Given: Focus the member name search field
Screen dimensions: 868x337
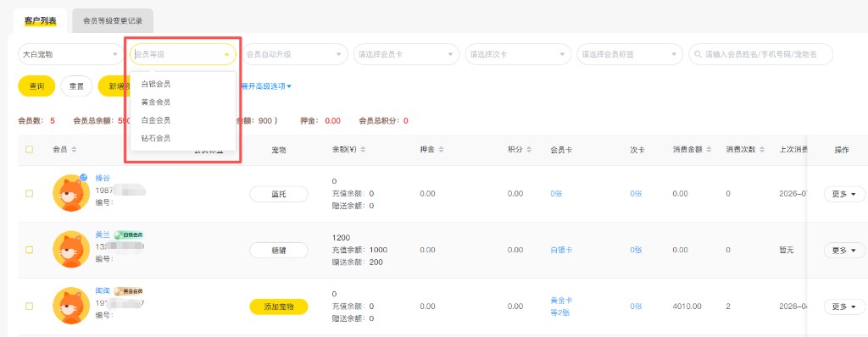Looking at the screenshot, I should coord(760,55).
